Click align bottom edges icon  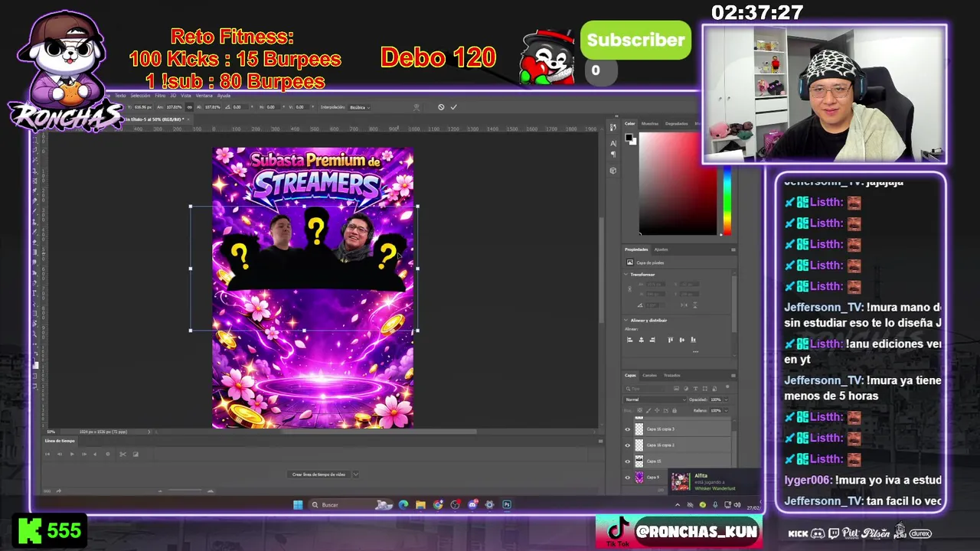click(693, 340)
